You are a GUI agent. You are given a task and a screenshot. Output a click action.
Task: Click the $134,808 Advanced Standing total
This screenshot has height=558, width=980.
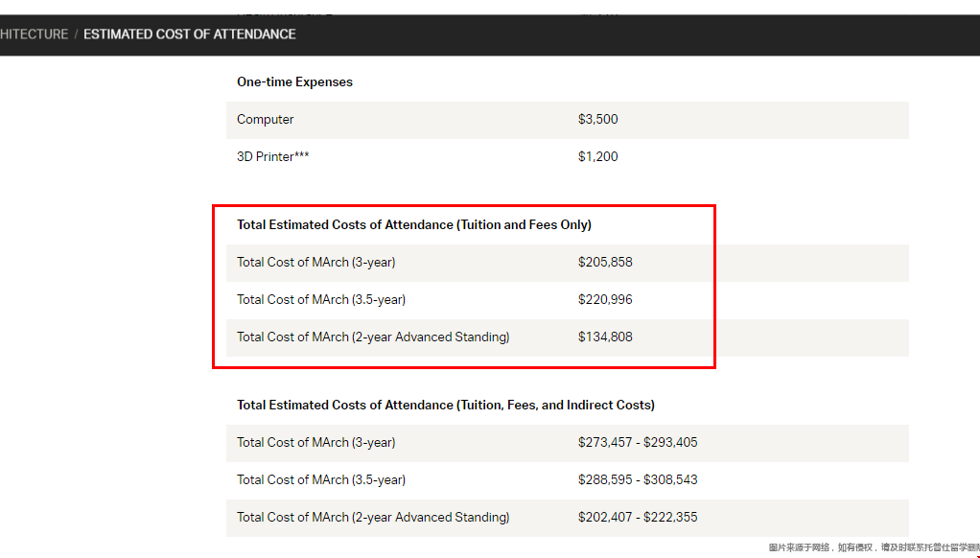[x=605, y=337]
